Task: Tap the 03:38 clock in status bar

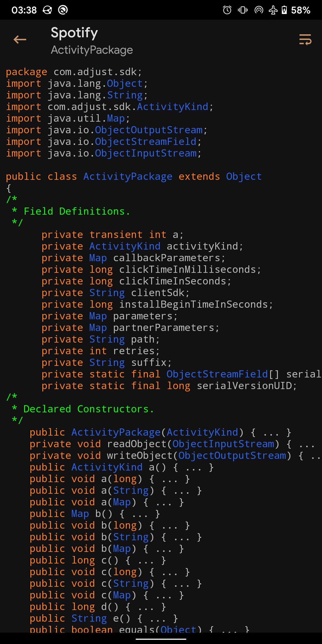Action: pos(24,10)
